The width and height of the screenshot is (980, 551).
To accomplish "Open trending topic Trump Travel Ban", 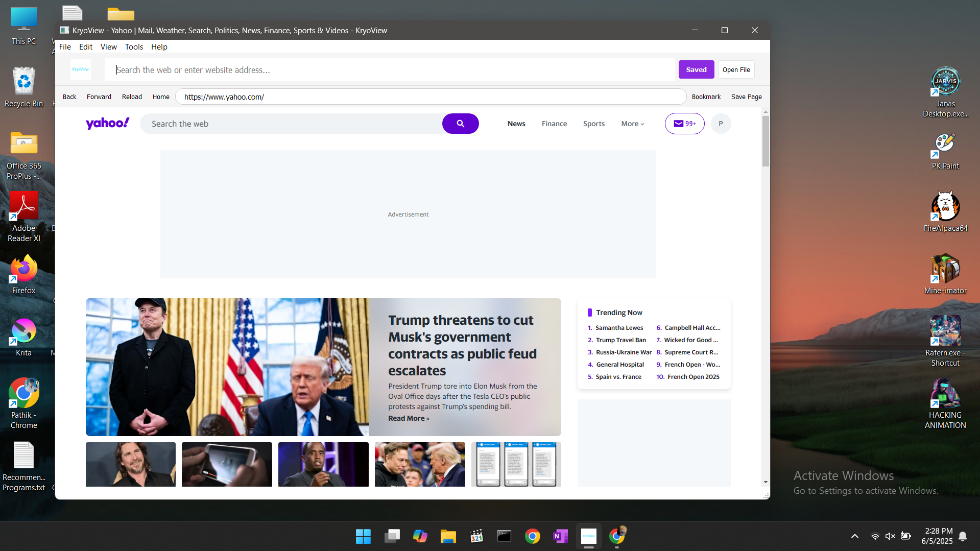I will click(620, 340).
